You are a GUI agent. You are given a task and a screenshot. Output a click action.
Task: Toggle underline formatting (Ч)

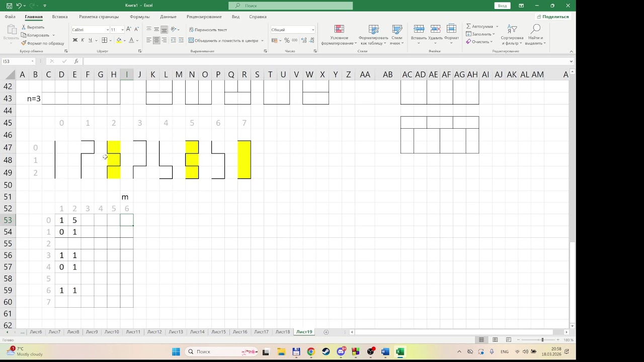(x=90, y=40)
